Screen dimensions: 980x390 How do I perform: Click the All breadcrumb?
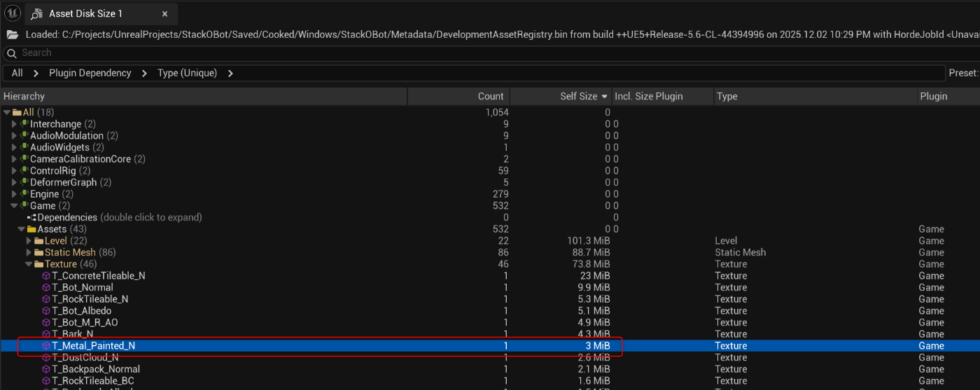[17, 73]
